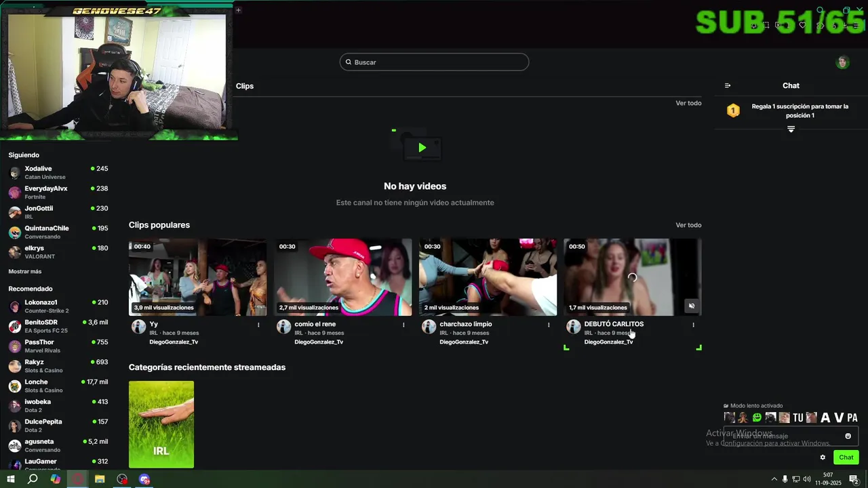The image size is (868, 488).
Task: Insert the letter A emote
Action: point(825,418)
